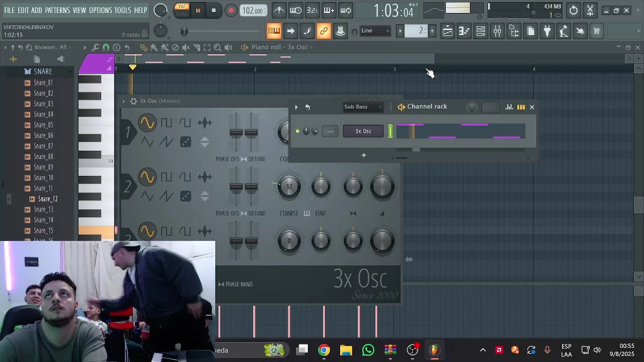Open the ADD menu
This screenshot has width=644, height=362.
37,10
